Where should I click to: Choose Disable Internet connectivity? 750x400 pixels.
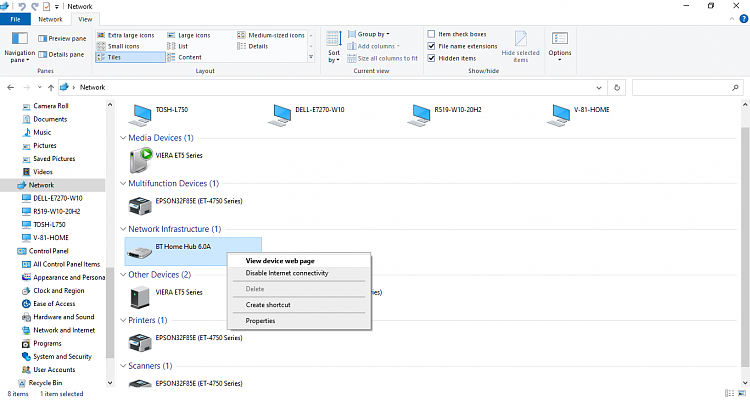299,273
